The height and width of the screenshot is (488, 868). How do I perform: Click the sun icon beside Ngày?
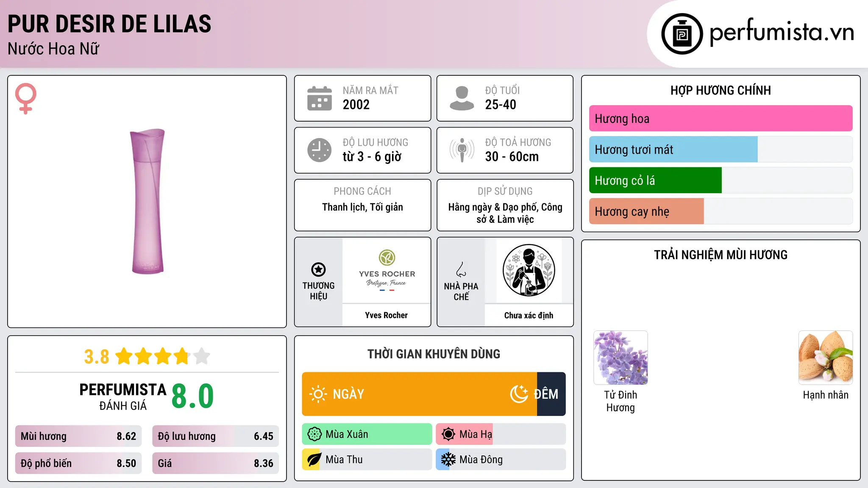[318, 394]
